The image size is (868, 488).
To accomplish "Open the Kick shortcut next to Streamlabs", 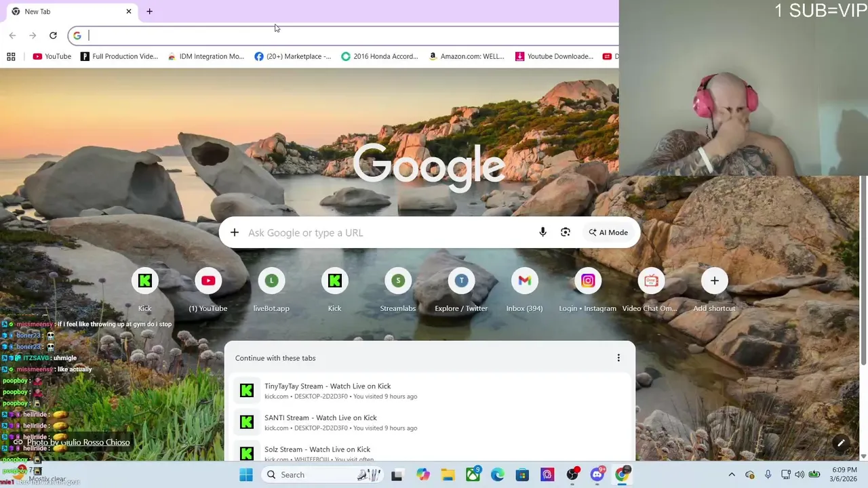I will (334, 290).
